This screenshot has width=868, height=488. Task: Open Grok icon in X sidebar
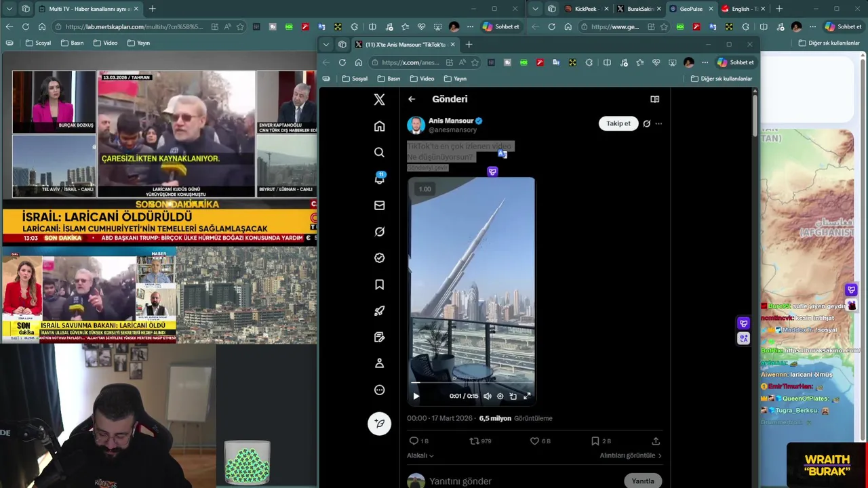379,232
